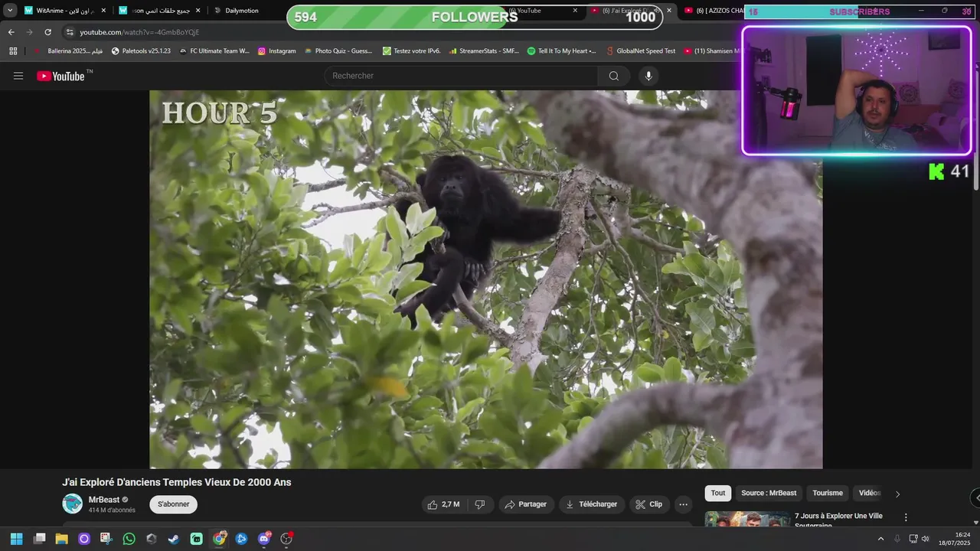The height and width of the screenshot is (551, 980).
Task: Select the Tout filter chip
Action: [x=718, y=494]
